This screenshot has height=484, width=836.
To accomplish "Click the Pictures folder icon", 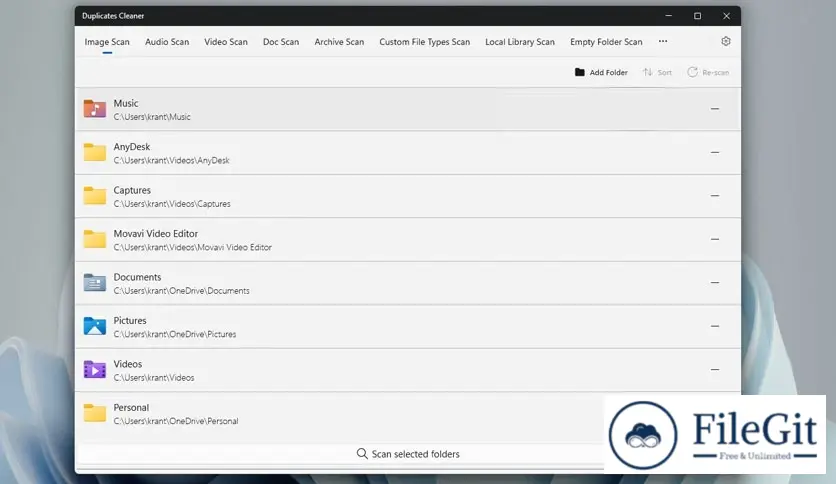I will click(x=94, y=326).
